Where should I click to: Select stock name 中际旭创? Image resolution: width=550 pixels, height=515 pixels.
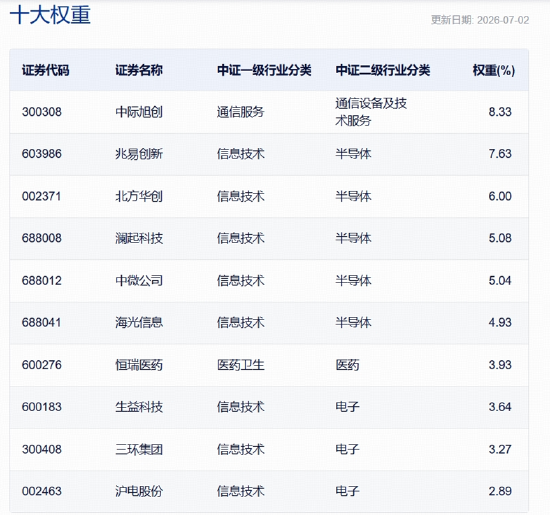click(x=139, y=112)
